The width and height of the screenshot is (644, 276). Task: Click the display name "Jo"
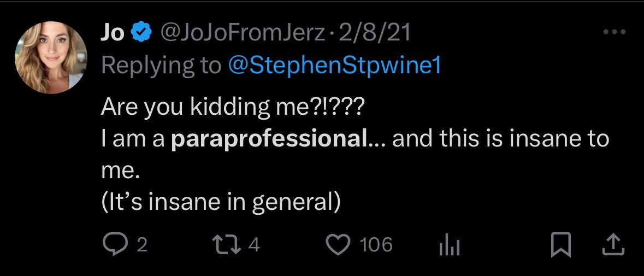click(x=113, y=34)
